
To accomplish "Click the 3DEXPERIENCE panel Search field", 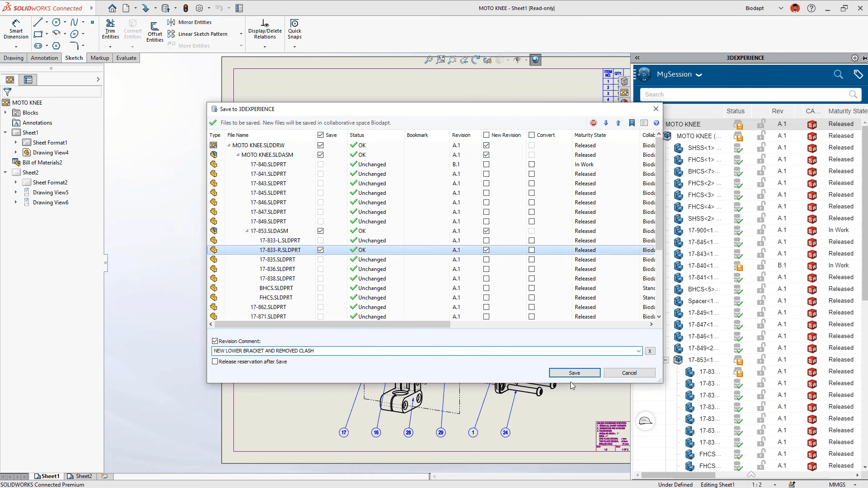I will pos(750,94).
